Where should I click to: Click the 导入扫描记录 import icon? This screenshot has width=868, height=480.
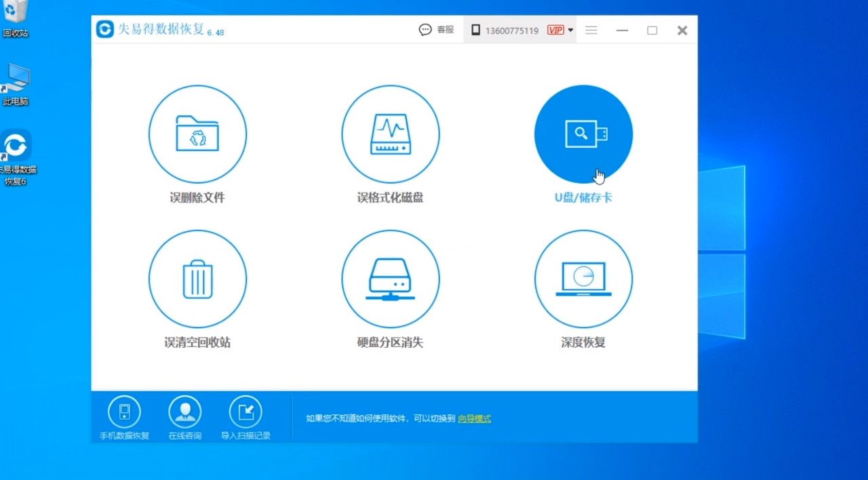(245, 412)
